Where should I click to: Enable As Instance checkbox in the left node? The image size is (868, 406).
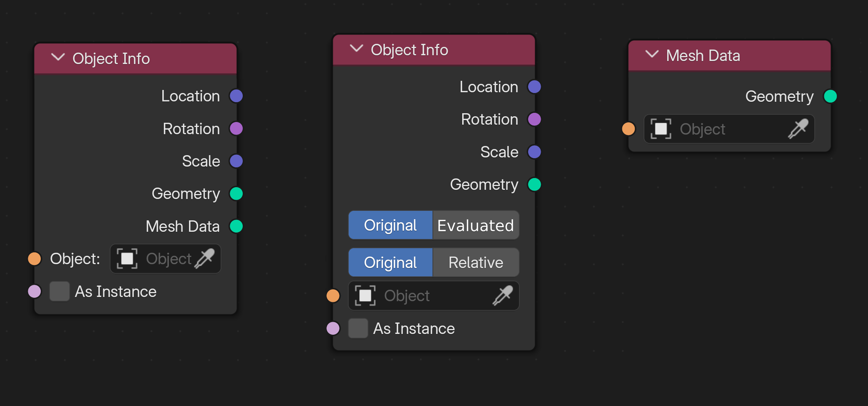(59, 291)
